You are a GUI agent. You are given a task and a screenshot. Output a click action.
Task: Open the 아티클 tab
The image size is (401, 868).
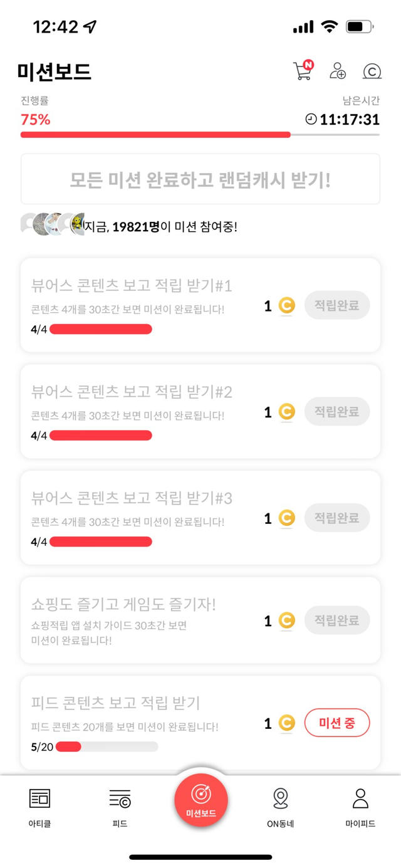pyautogui.click(x=39, y=807)
